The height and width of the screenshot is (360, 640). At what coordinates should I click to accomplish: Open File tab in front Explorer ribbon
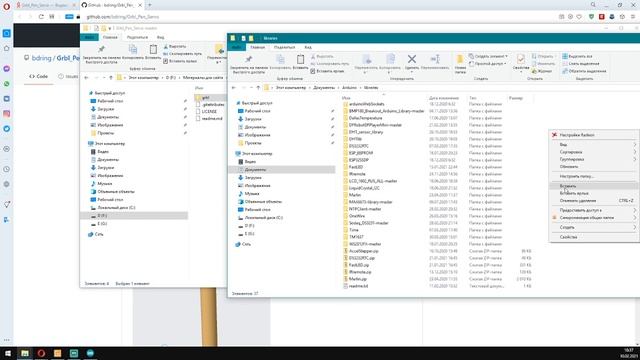point(236,47)
